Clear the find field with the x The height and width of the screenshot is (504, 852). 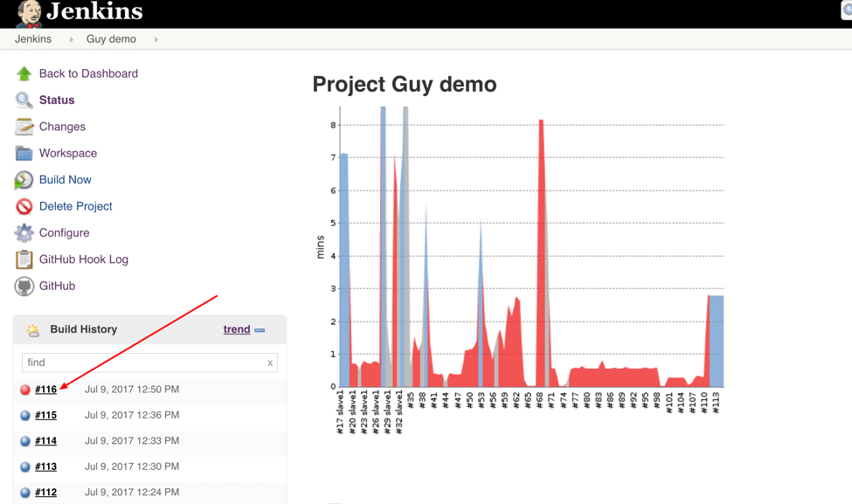pos(270,363)
